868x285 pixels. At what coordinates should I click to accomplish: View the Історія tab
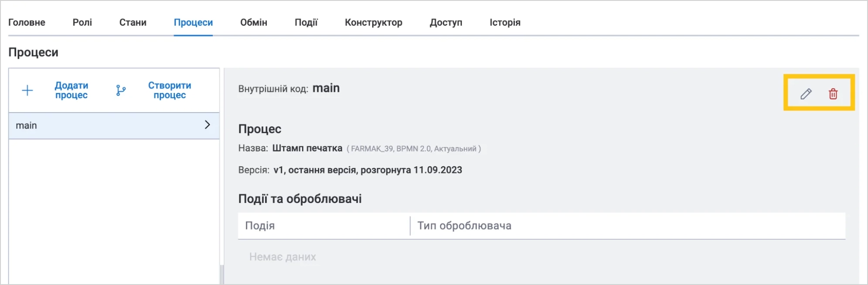(x=505, y=22)
